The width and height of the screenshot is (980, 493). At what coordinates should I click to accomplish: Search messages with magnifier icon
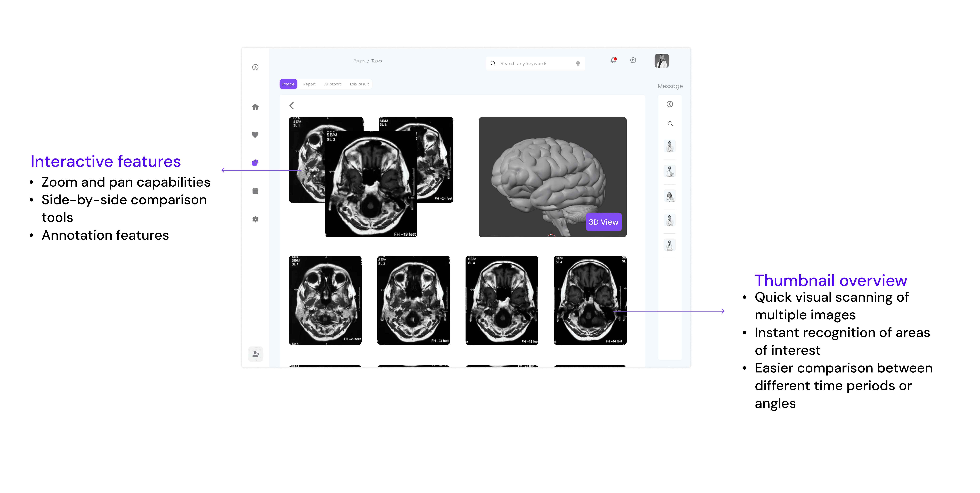click(670, 123)
